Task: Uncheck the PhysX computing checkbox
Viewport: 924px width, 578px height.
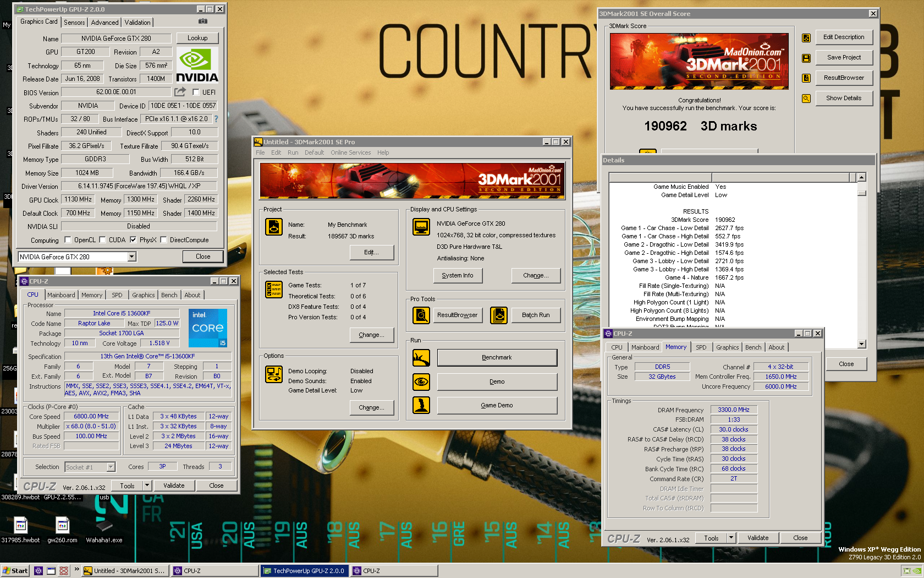Action: click(x=133, y=240)
